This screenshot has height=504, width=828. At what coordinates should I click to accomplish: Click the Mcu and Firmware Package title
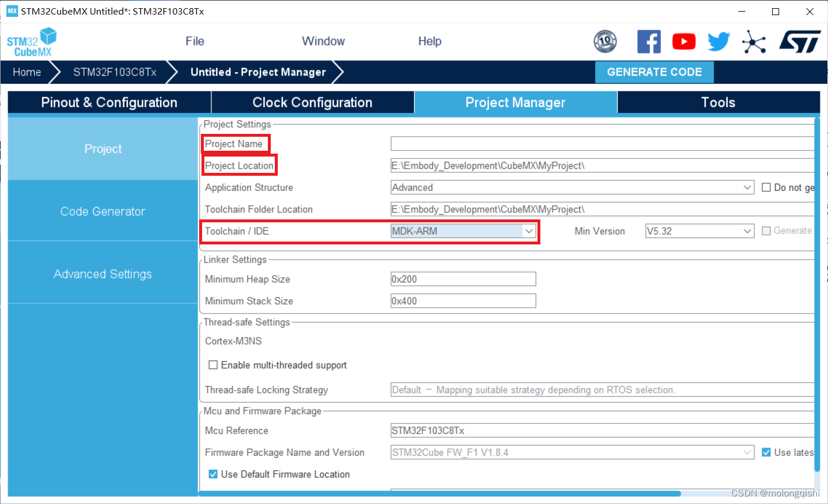(263, 411)
